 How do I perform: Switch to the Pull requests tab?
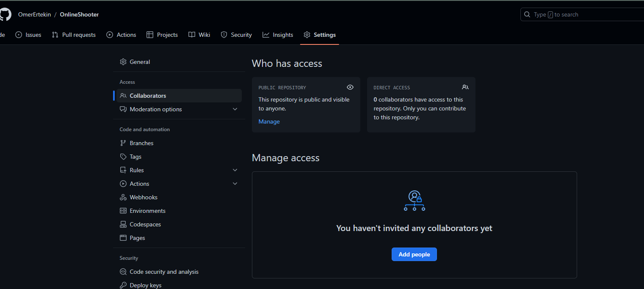tap(74, 35)
